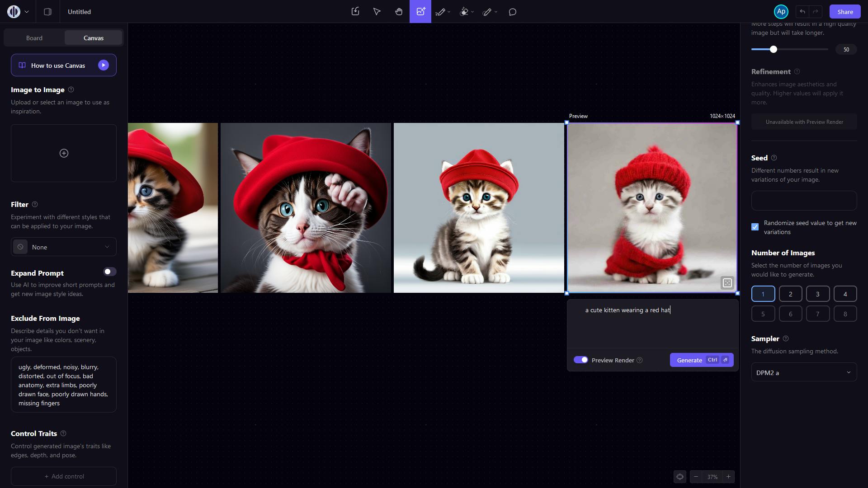Select the hand pan tool
Viewport: 868px width, 488px height.
pos(398,12)
